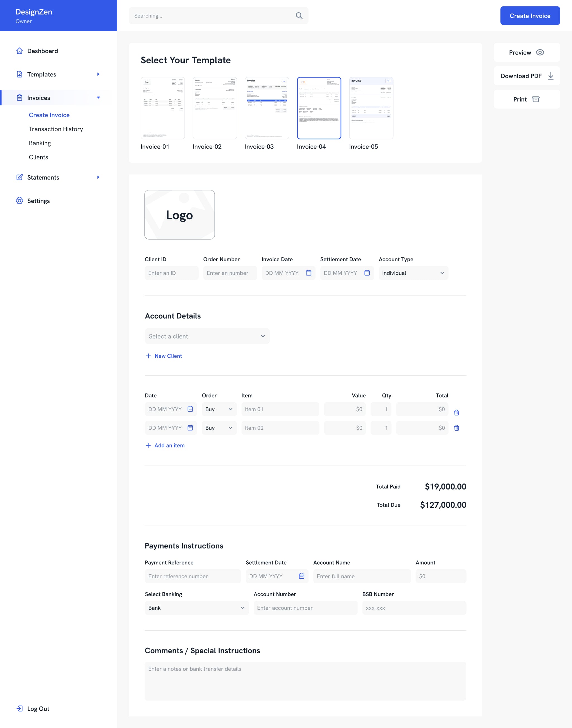Open the Select Banking Bank dropdown

197,608
